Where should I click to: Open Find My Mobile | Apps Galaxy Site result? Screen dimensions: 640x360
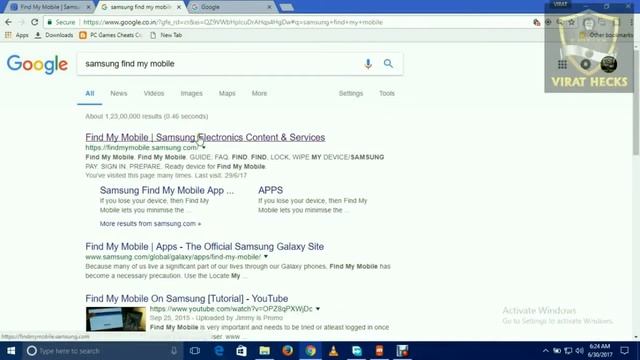coord(204,247)
